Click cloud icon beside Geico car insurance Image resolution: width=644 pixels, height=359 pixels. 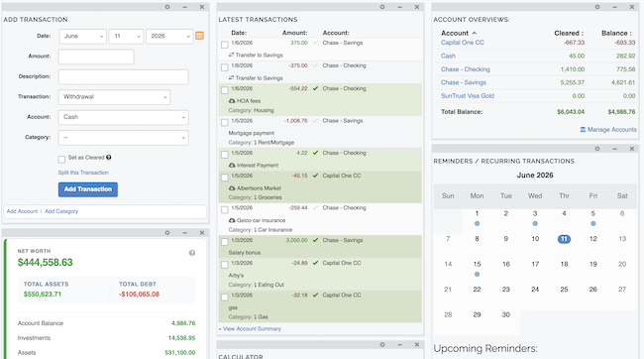(232, 220)
